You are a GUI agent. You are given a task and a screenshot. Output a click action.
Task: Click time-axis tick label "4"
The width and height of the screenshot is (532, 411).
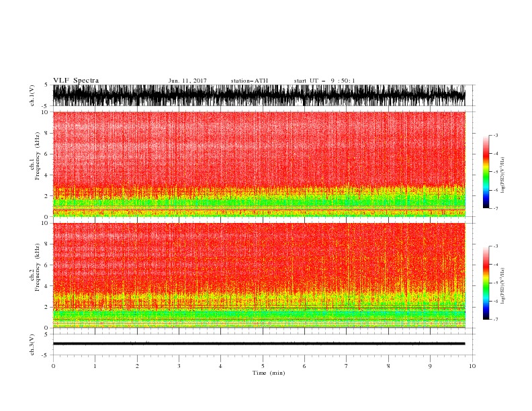pyautogui.click(x=221, y=366)
